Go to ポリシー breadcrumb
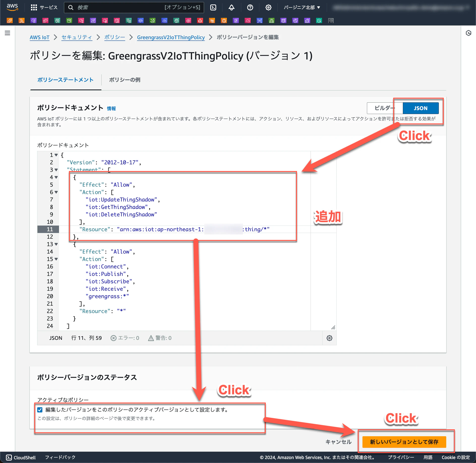 [115, 37]
